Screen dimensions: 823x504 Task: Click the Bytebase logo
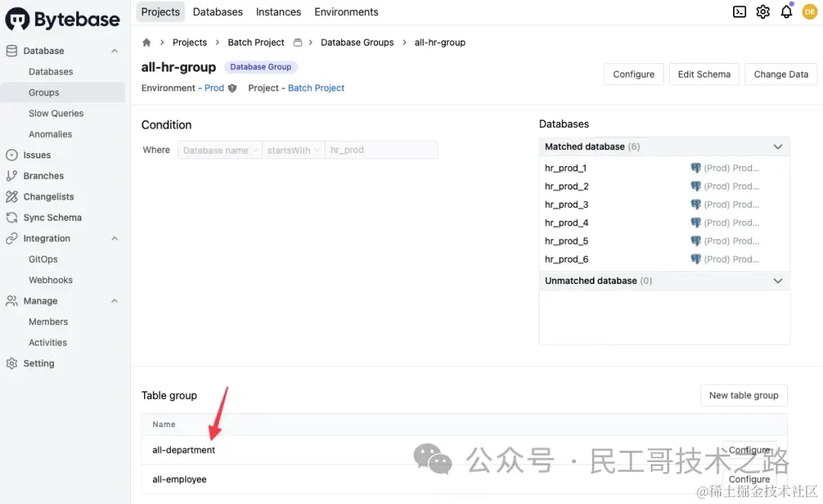pos(62,19)
